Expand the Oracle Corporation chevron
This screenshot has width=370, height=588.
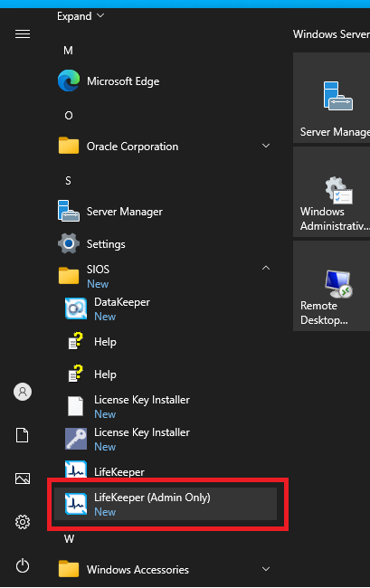coord(266,146)
